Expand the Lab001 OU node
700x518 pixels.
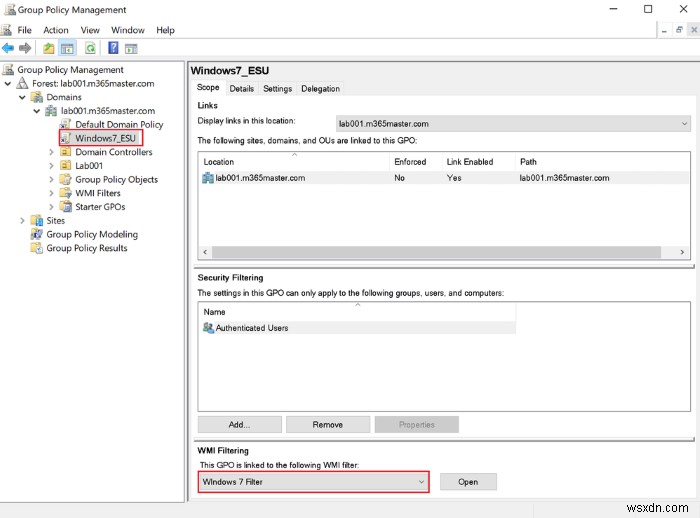(51, 166)
